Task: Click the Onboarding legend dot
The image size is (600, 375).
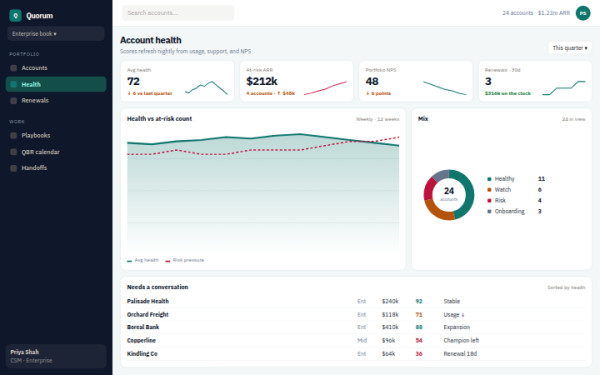Action: pos(489,211)
